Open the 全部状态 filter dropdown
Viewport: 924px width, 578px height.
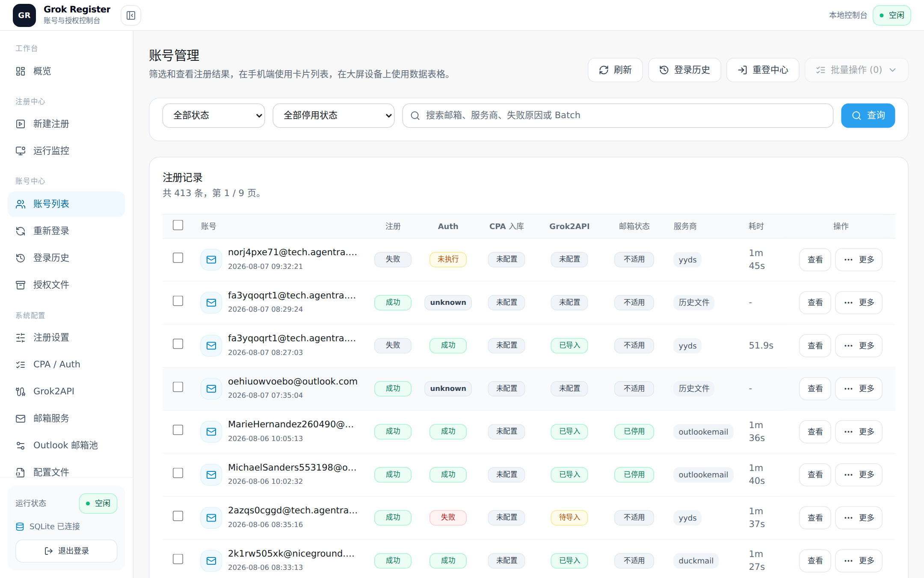[x=213, y=116]
